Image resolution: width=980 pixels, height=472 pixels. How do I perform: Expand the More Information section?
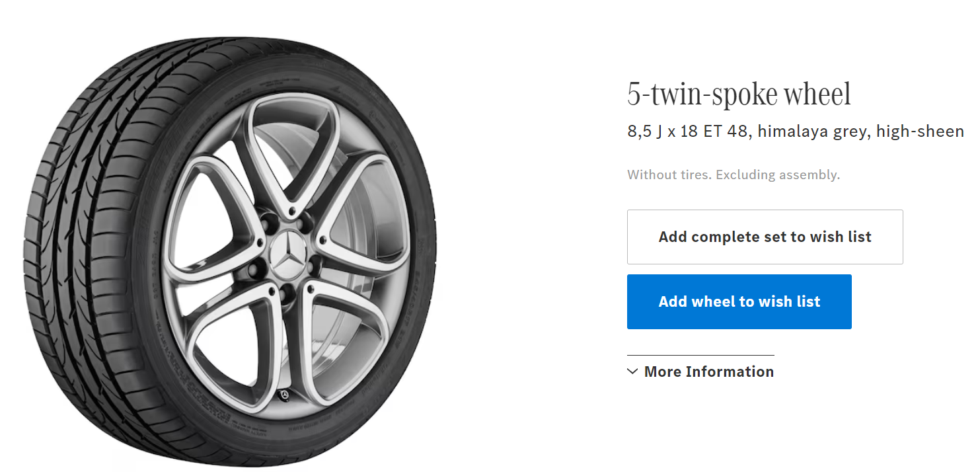tap(708, 372)
